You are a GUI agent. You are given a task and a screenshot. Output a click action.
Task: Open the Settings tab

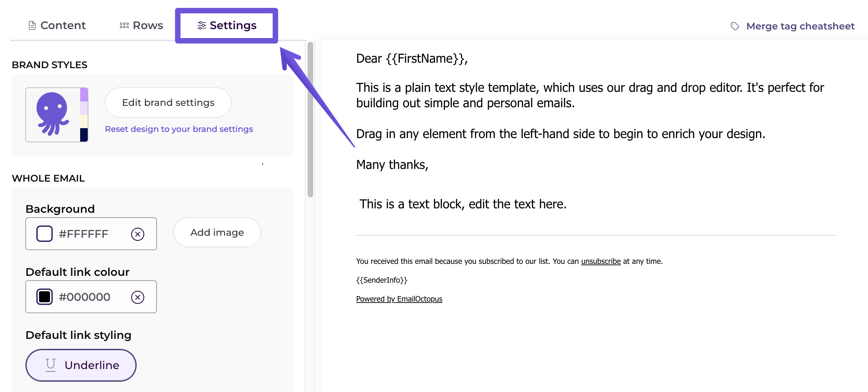click(x=226, y=25)
